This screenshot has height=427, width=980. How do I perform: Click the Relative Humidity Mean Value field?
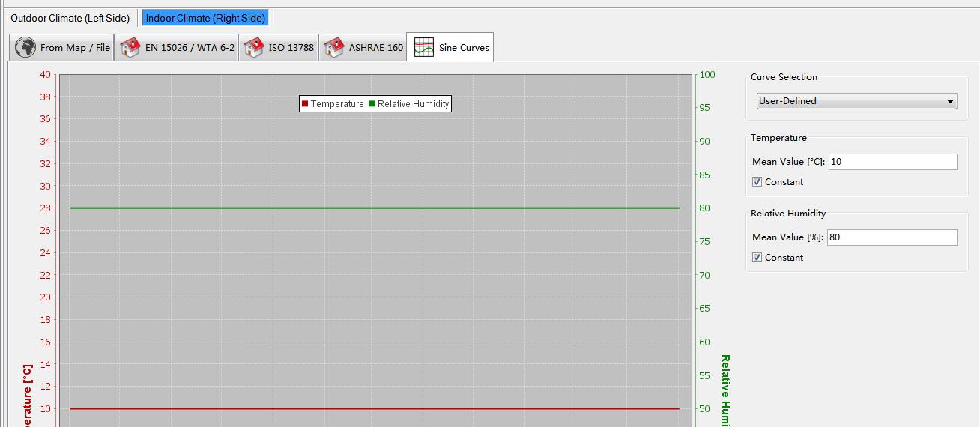[x=892, y=237]
